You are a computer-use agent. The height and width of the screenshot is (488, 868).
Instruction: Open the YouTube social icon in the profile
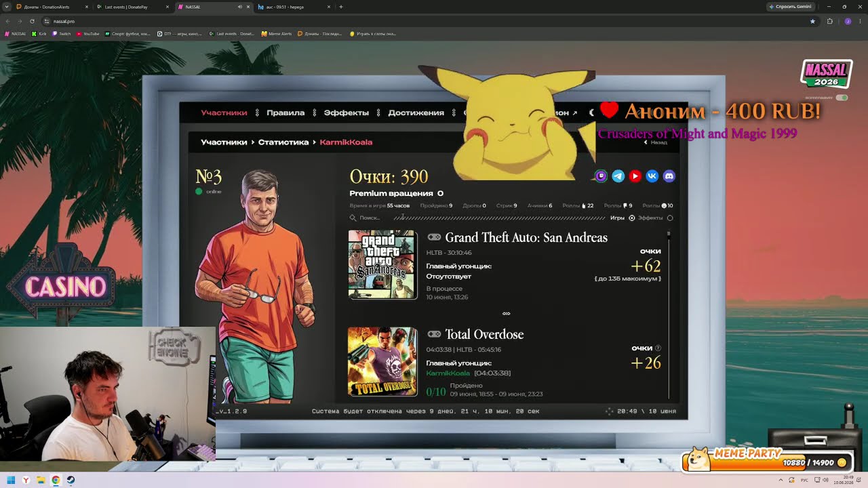[635, 176]
